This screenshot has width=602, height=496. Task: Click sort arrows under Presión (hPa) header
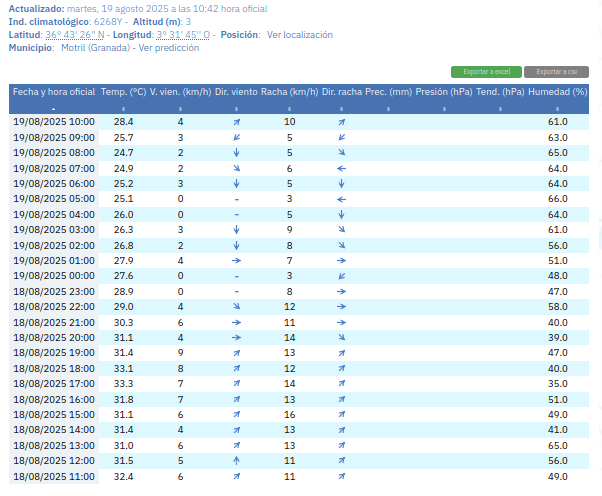coord(443,107)
